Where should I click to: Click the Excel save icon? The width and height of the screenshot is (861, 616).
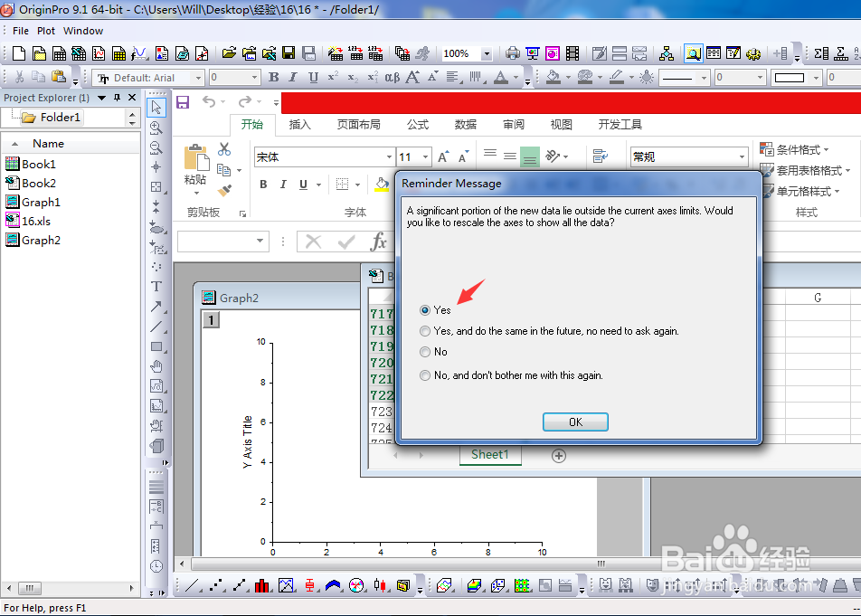[183, 102]
